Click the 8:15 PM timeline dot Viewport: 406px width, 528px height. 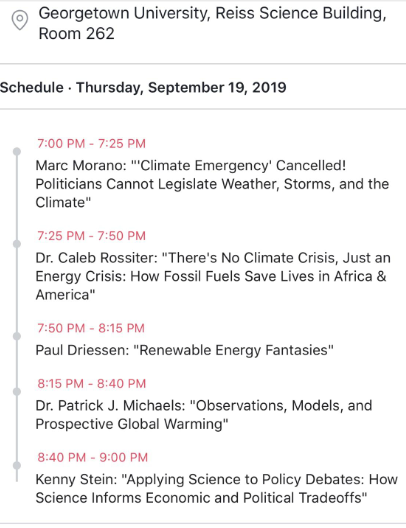pos(17,392)
